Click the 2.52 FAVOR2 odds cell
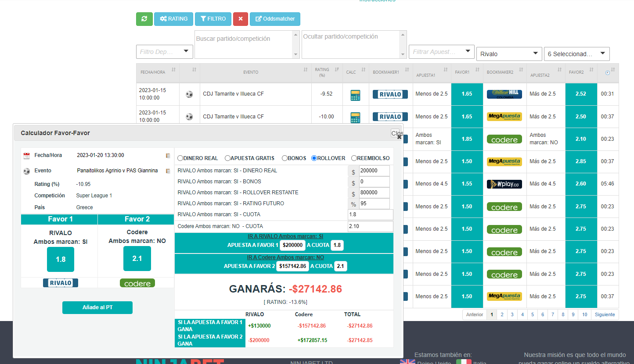The image size is (634, 364). tap(581, 94)
